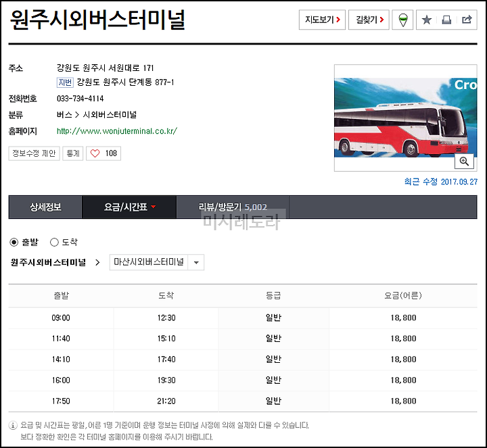This screenshot has height=448, width=487.
Task: Click the magnifier zoom icon on bus photo
Action: (x=464, y=161)
